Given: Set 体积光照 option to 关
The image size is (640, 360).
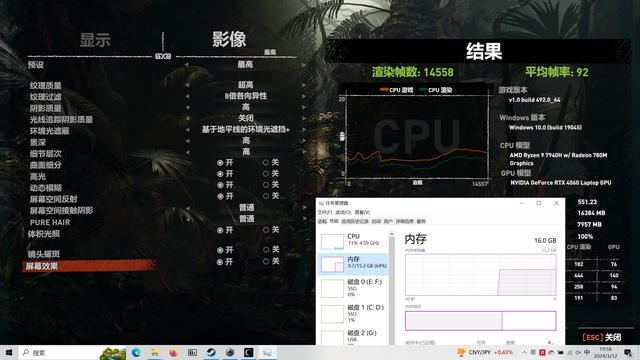Looking at the screenshot, I should (x=271, y=230).
